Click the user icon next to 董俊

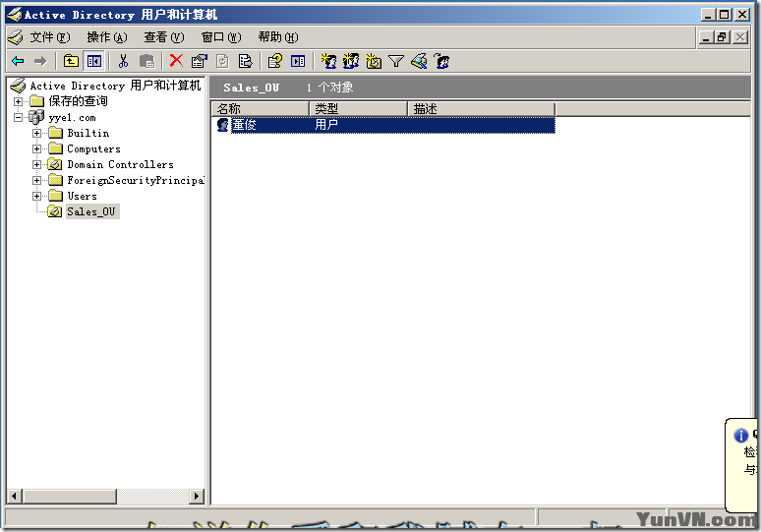[223, 125]
